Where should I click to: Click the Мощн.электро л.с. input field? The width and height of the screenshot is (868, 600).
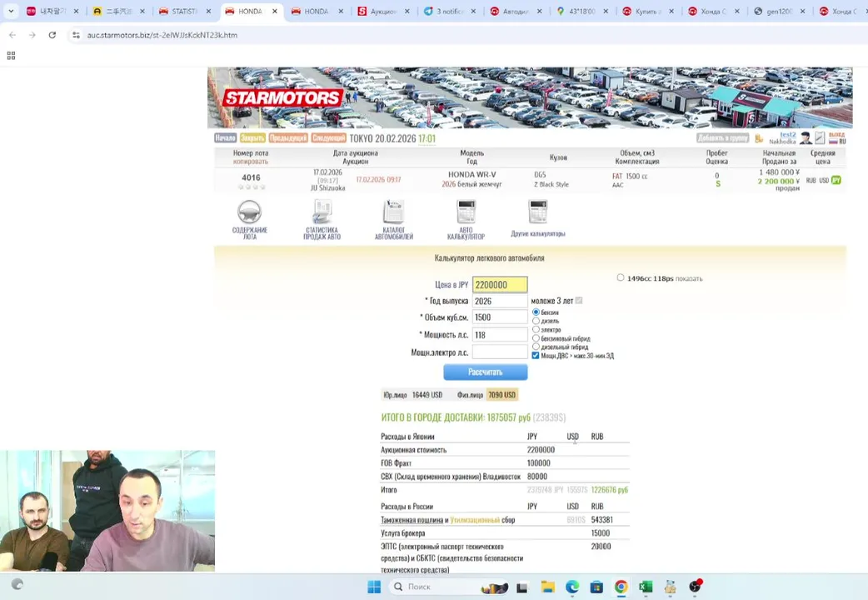[x=500, y=352]
